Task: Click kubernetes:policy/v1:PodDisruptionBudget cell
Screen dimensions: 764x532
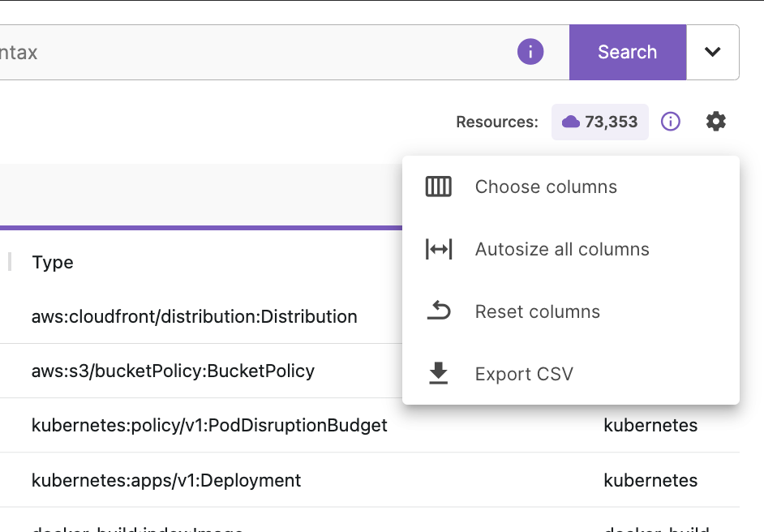Action: 209,426
